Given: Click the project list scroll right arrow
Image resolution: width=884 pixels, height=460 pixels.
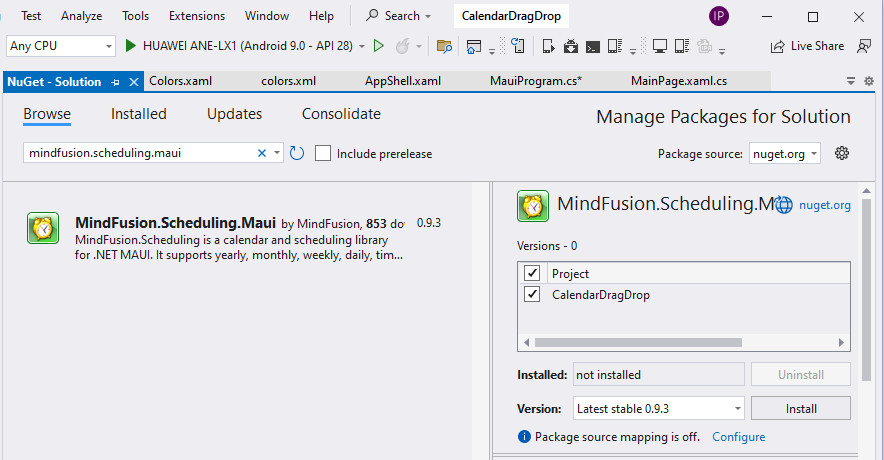Looking at the screenshot, I should [x=841, y=342].
